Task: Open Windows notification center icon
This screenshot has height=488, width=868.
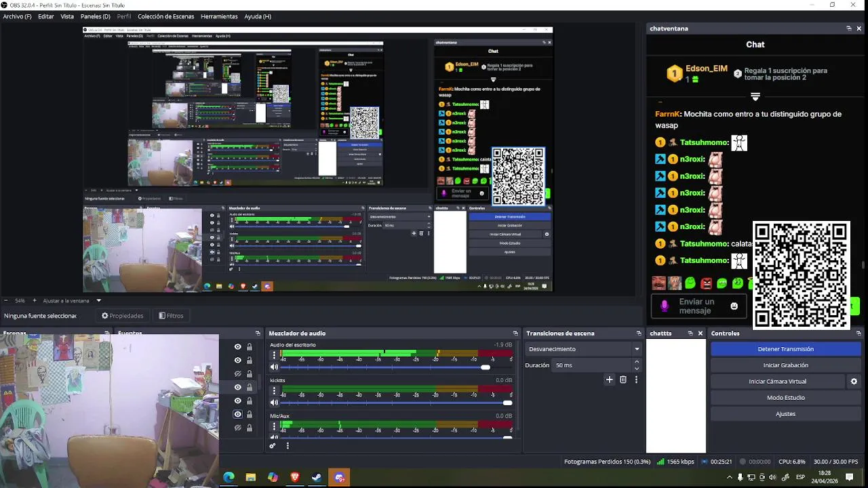Action: [x=849, y=477]
